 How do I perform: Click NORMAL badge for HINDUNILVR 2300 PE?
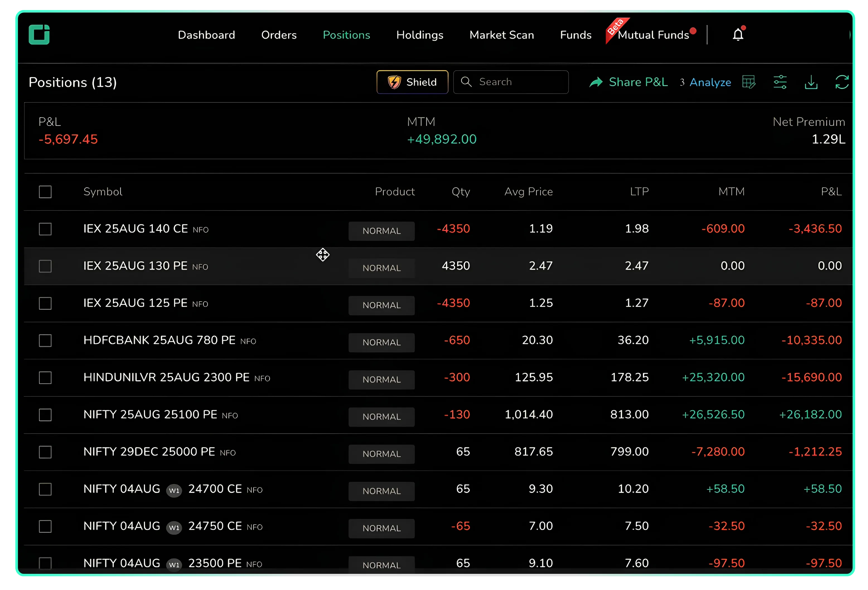click(x=381, y=379)
